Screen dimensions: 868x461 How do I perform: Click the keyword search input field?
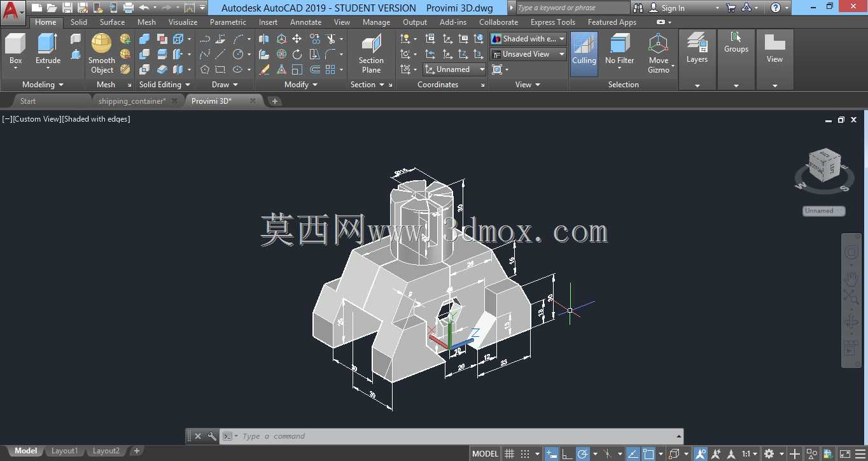(x=573, y=8)
